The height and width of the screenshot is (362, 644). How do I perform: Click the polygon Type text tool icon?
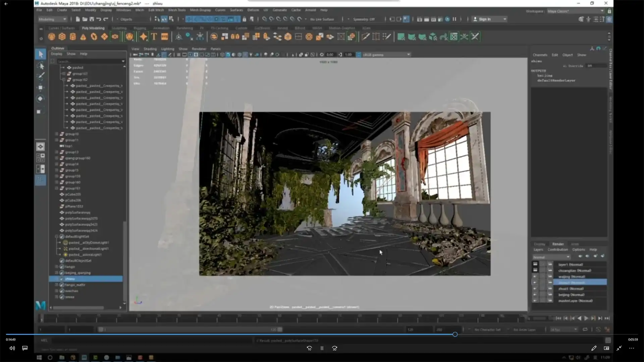(154, 37)
